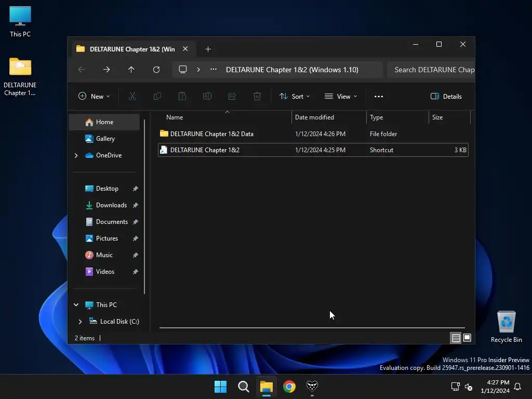Switch to details list view icon
Viewport: 532px width, 399px height.
point(456,338)
